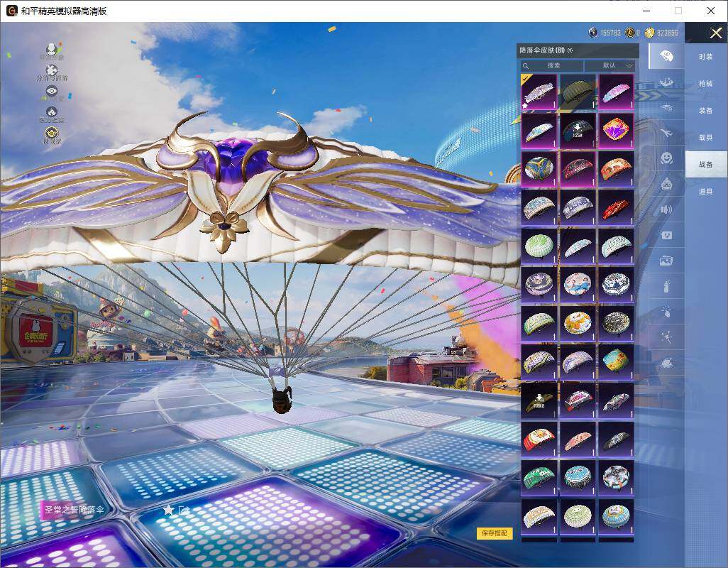Click the gold 823856 coin icon
The height and width of the screenshot is (568, 728).
649,33
